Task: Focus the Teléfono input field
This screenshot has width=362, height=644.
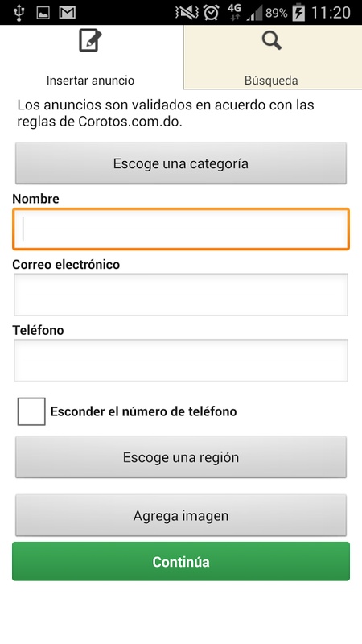Action: click(181, 360)
